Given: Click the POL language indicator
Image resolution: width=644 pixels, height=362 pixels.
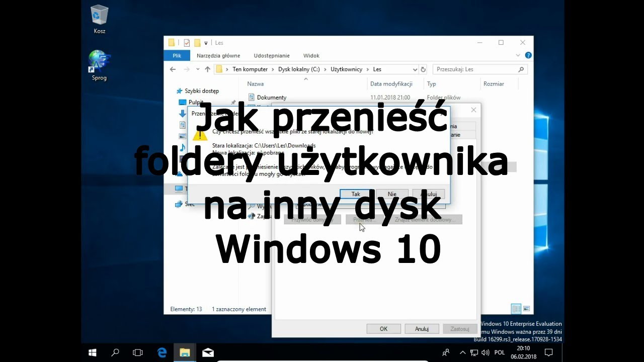Looking at the screenshot, I should pos(500,353).
